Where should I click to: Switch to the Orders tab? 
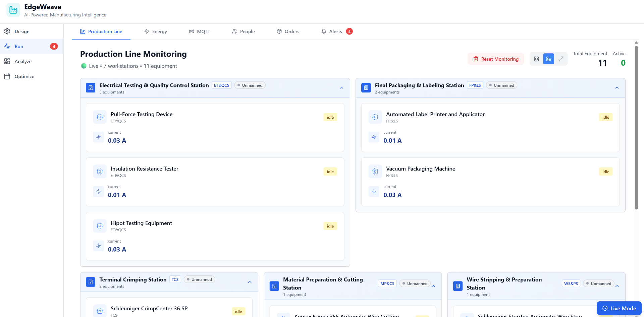tap(288, 31)
